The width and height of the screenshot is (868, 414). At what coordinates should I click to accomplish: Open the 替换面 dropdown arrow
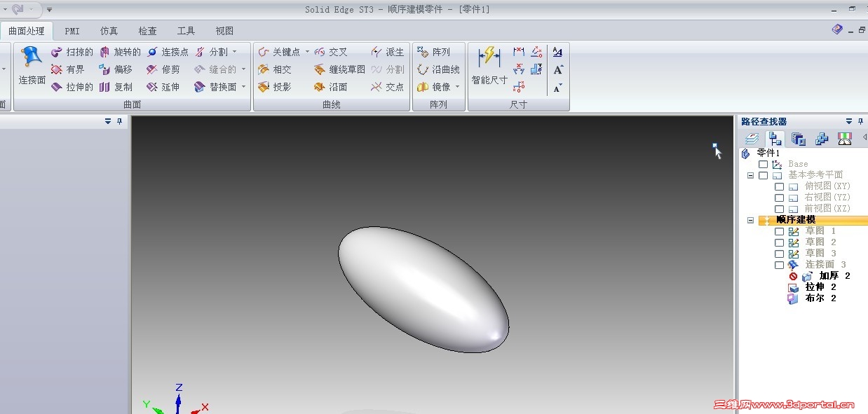(x=243, y=87)
